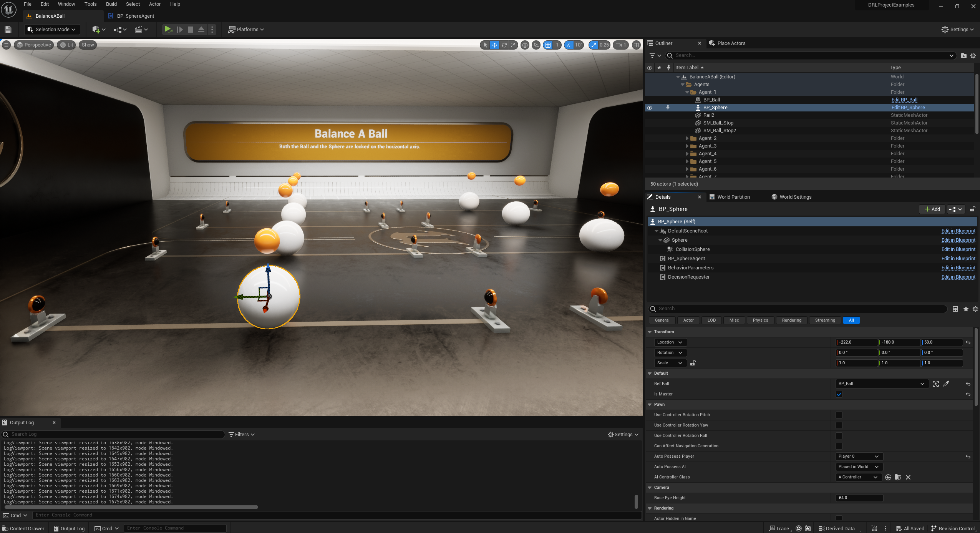Screen dimensions: 980x533
Task: Open the viewport options hamburger menu
Action: [x=6, y=45]
